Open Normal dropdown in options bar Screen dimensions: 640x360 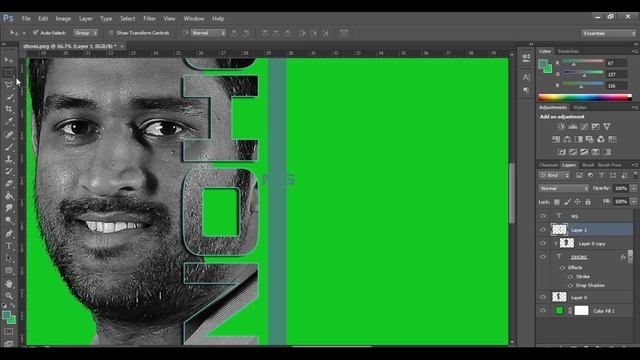tap(208, 33)
